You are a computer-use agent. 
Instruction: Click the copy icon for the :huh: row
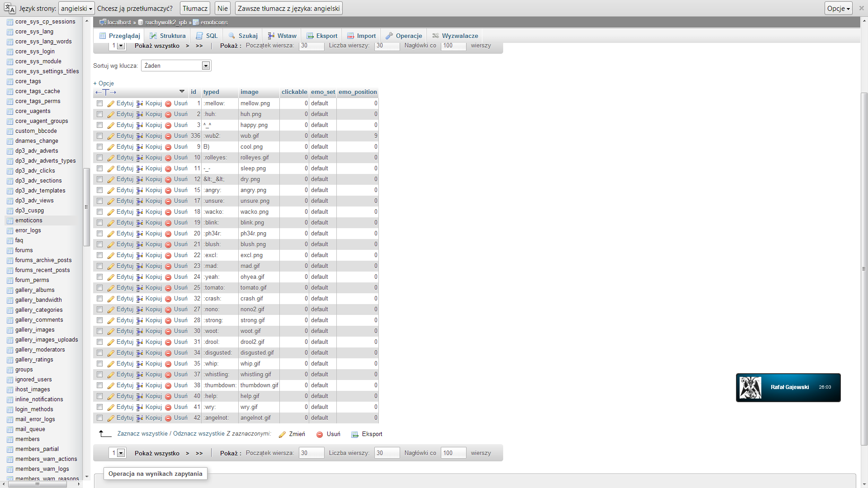[140, 114]
